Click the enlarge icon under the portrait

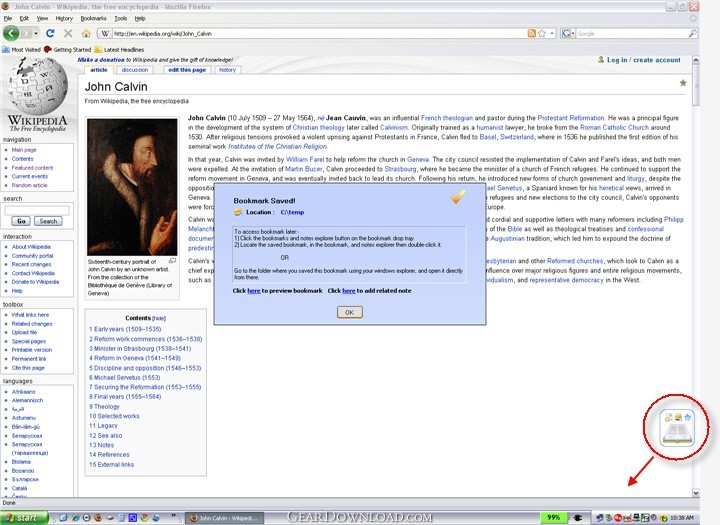click(173, 261)
